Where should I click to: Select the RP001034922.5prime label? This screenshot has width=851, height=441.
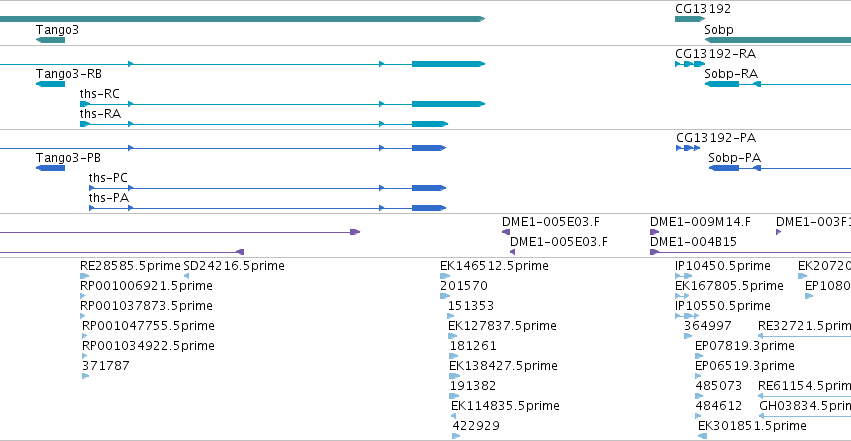coord(148,346)
